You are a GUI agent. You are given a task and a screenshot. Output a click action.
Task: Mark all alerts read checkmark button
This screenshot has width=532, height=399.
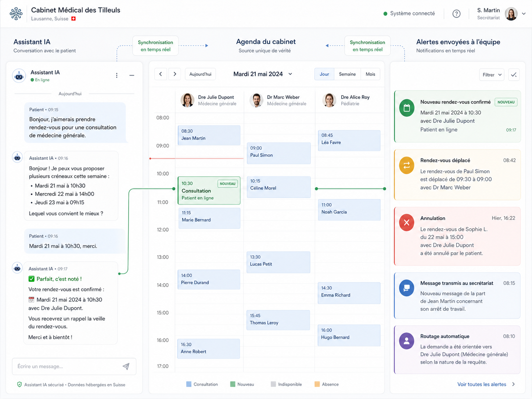514,75
